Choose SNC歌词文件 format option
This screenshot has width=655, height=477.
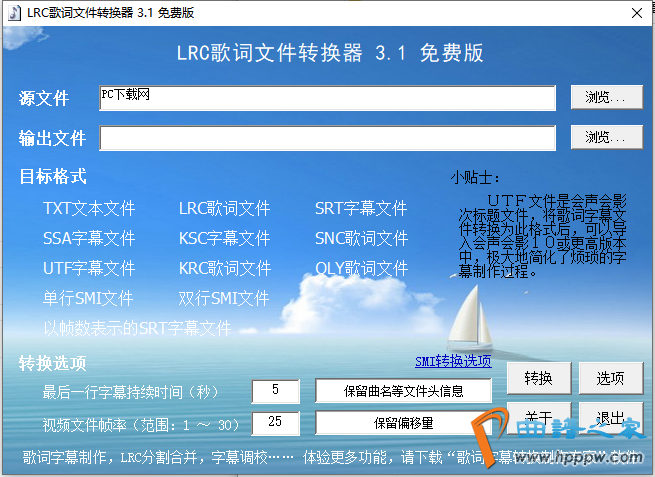[x=360, y=239]
